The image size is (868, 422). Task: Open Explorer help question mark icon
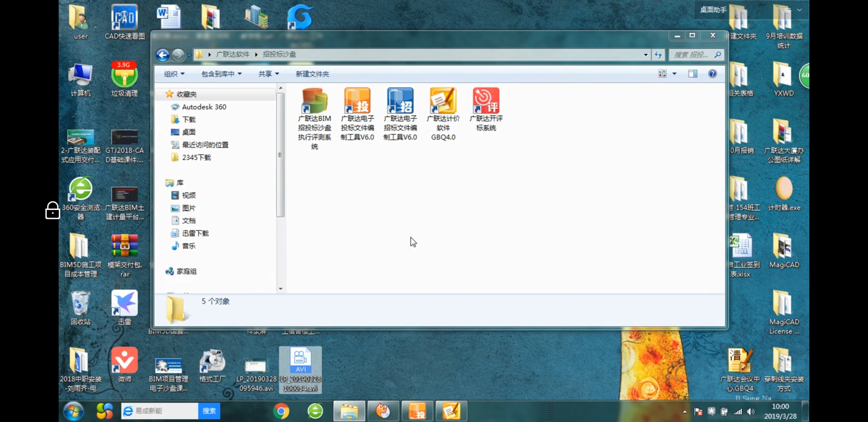point(712,73)
